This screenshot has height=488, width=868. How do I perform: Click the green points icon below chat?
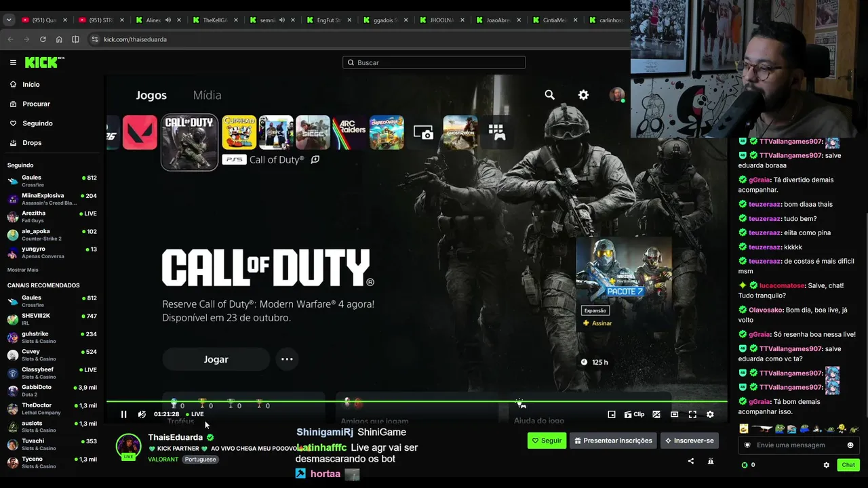[745, 465]
